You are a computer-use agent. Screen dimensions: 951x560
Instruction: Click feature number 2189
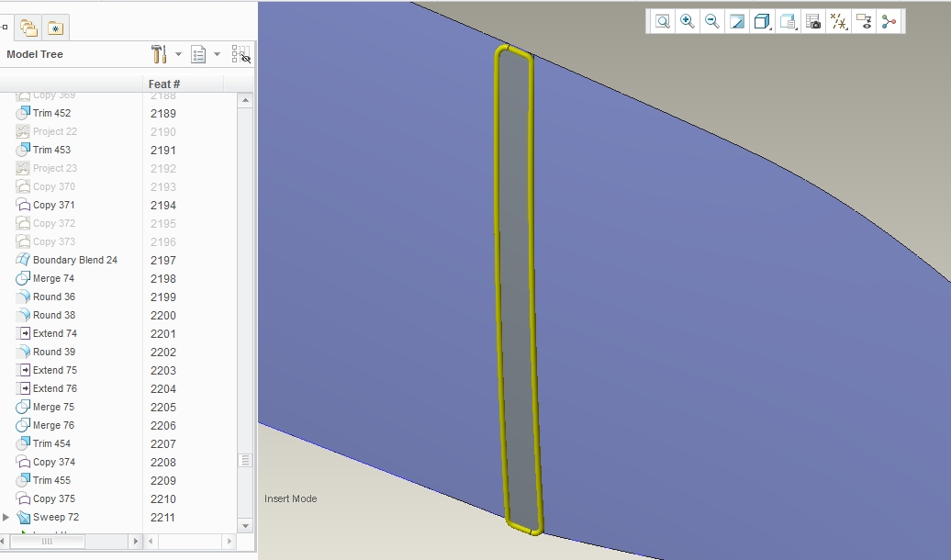point(163,114)
